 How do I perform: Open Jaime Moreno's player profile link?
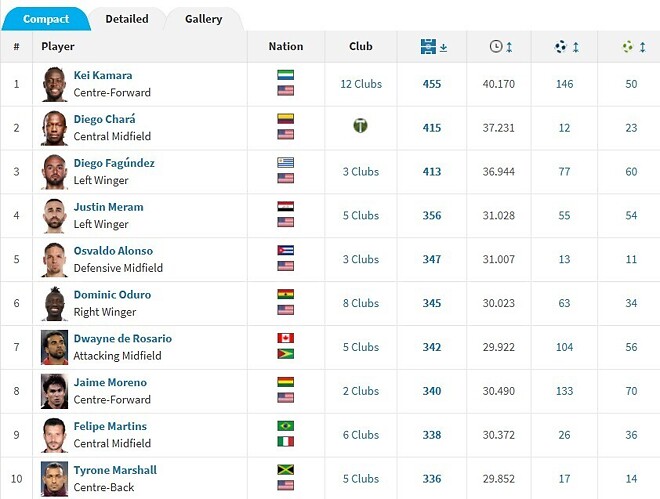pyautogui.click(x=110, y=382)
